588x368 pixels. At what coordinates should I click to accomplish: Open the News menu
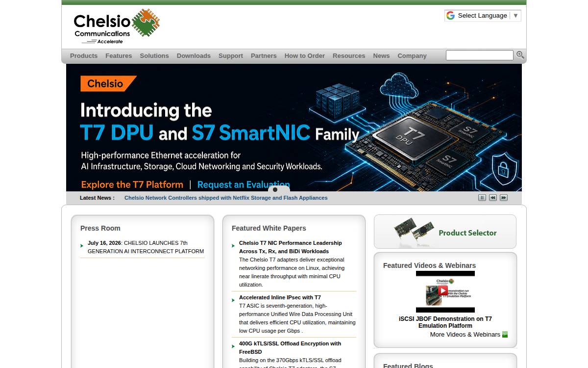point(381,56)
